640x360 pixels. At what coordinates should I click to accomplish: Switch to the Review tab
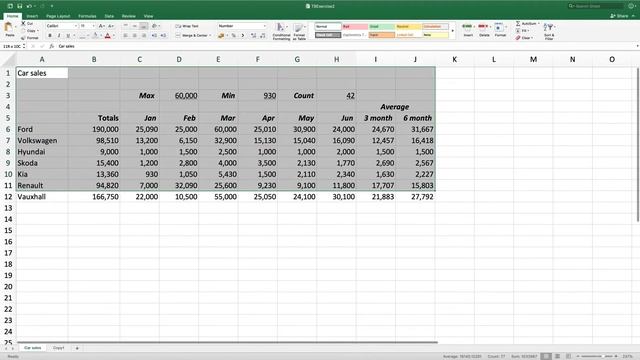129,16
